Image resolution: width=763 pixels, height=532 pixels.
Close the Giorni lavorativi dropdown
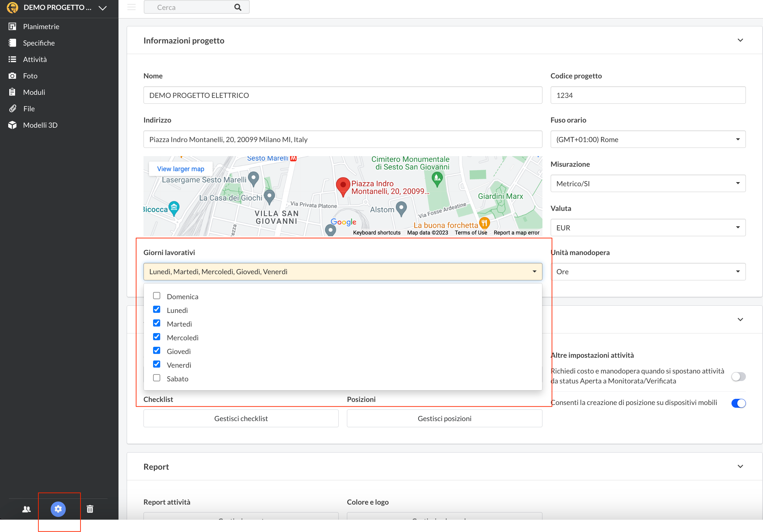point(343,272)
